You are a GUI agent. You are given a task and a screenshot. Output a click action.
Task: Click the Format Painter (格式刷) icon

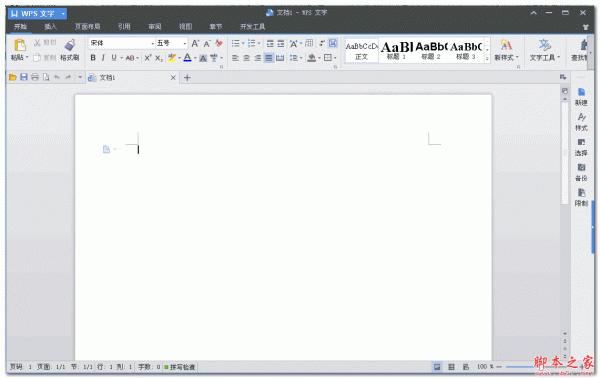tap(70, 45)
